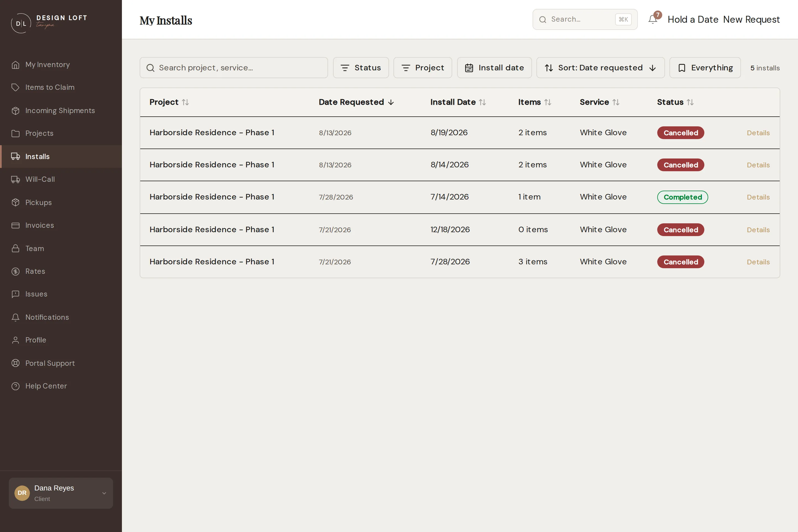Click the Hold a Date button

click(693, 19)
